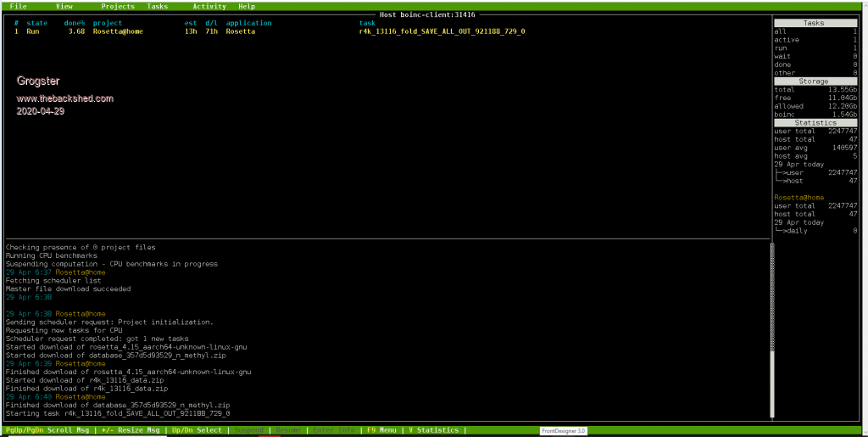The width and height of the screenshot is (868, 437).
Task: Click the Storage header in the side panel
Action: (815, 81)
